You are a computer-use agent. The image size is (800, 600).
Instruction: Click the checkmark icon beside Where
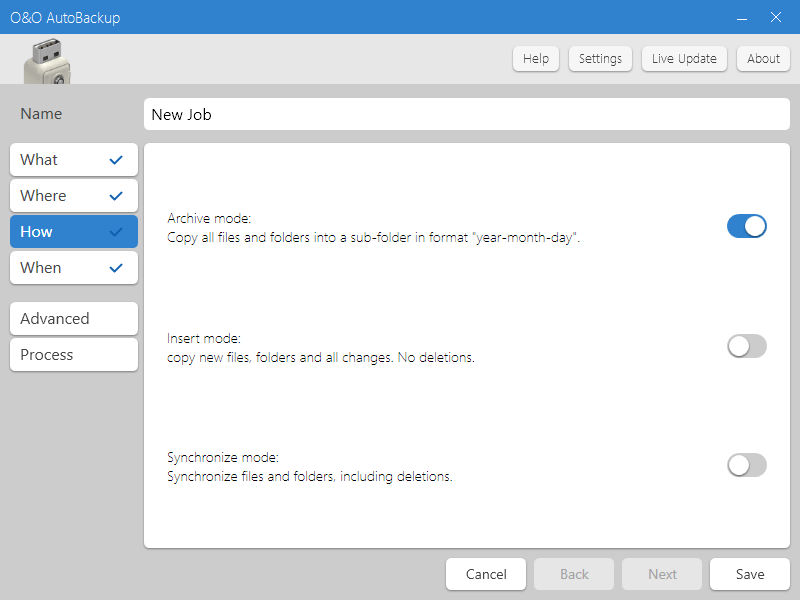coord(116,196)
